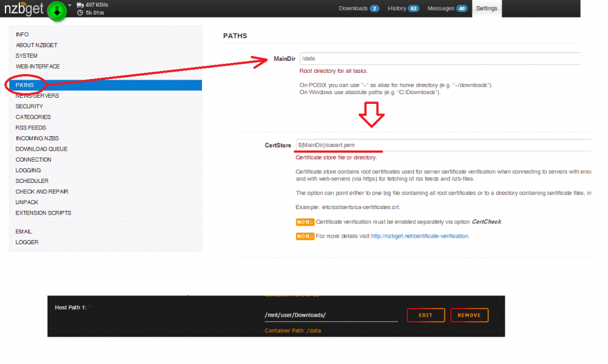Open SCHEDULER settings section

coord(32,181)
